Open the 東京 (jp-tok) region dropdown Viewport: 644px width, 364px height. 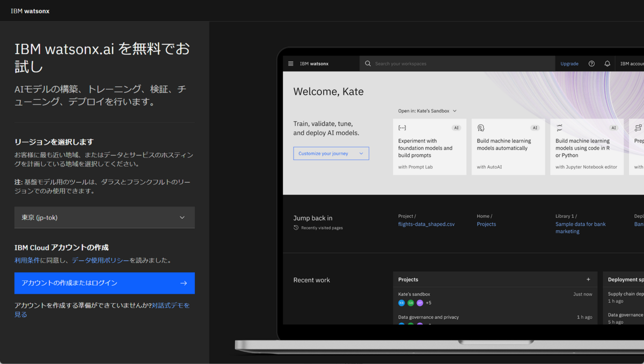tap(105, 218)
